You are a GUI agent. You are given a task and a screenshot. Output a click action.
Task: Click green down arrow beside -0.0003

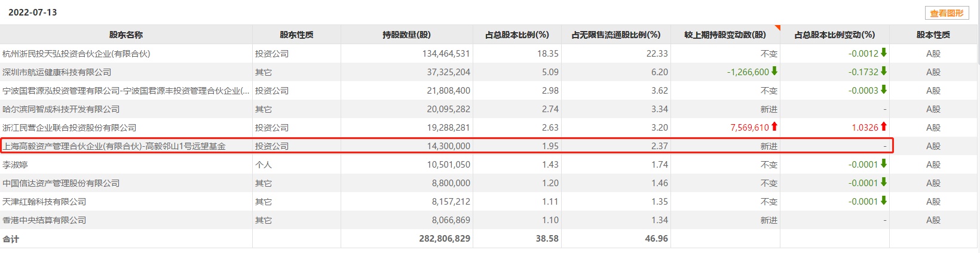coord(884,90)
